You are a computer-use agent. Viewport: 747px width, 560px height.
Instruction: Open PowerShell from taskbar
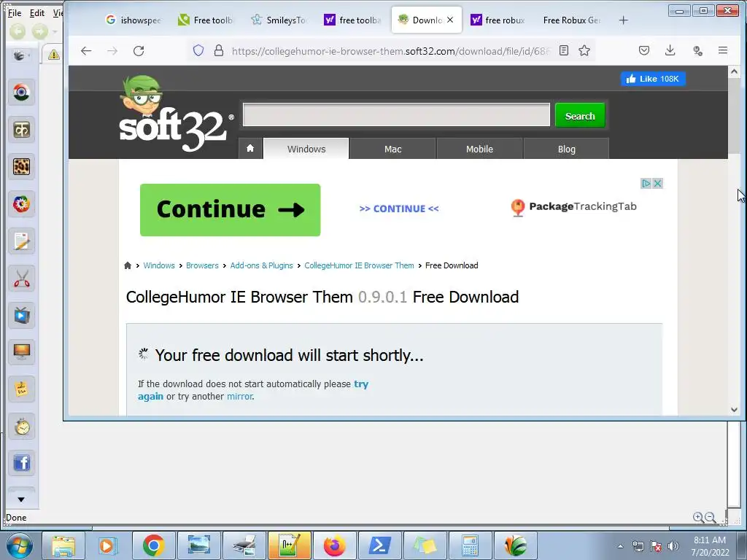pyautogui.click(x=379, y=545)
